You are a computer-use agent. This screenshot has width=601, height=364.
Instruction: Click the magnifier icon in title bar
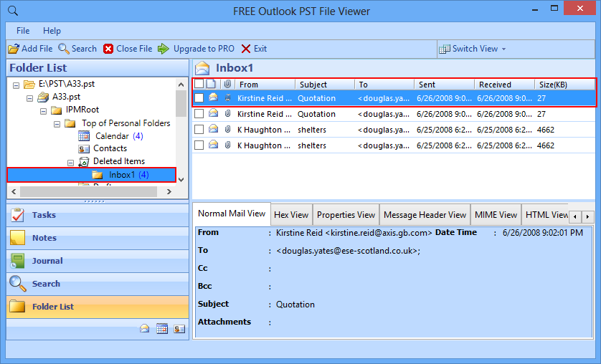tap(13, 11)
